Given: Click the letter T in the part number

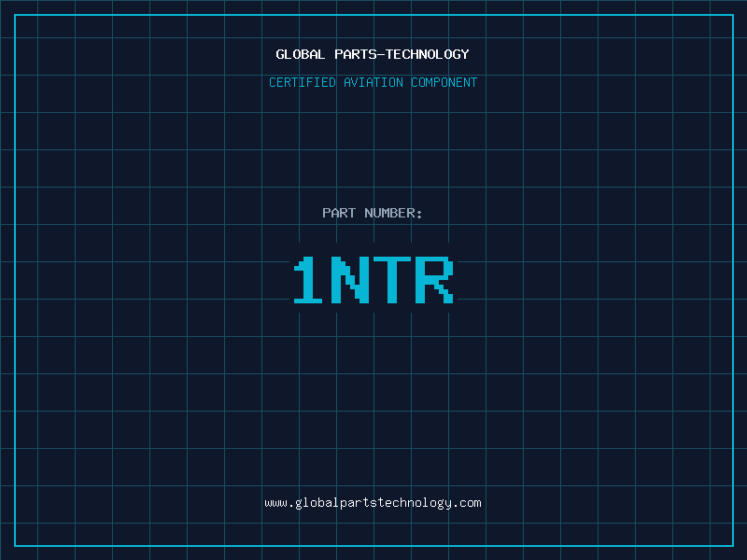Looking at the screenshot, I should 393,282.
